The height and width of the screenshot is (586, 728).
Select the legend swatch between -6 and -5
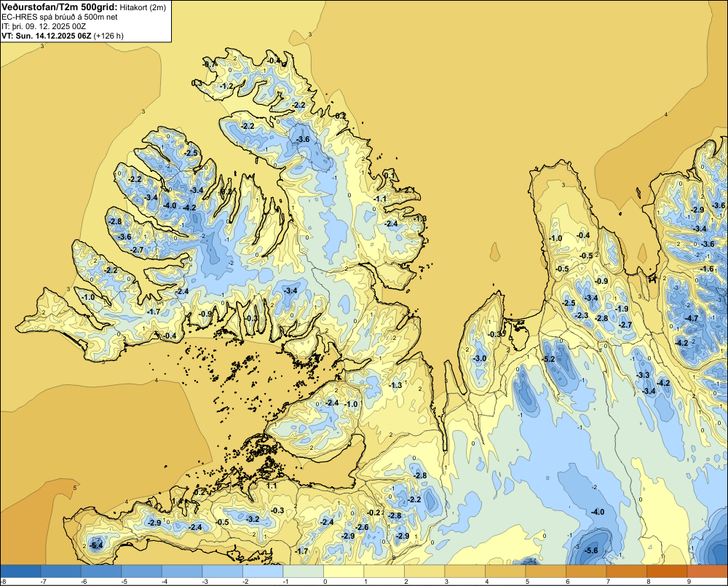pos(101,571)
